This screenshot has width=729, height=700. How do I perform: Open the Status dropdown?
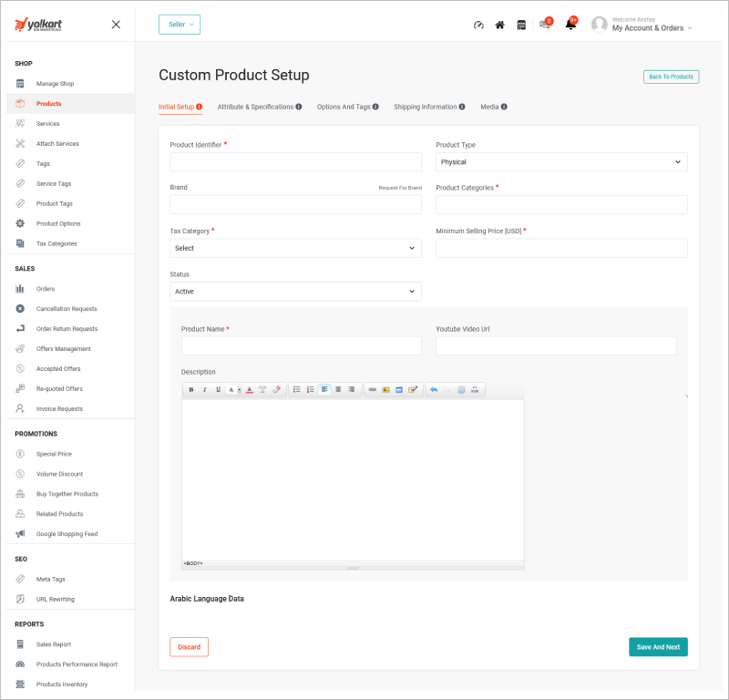click(295, 292)
